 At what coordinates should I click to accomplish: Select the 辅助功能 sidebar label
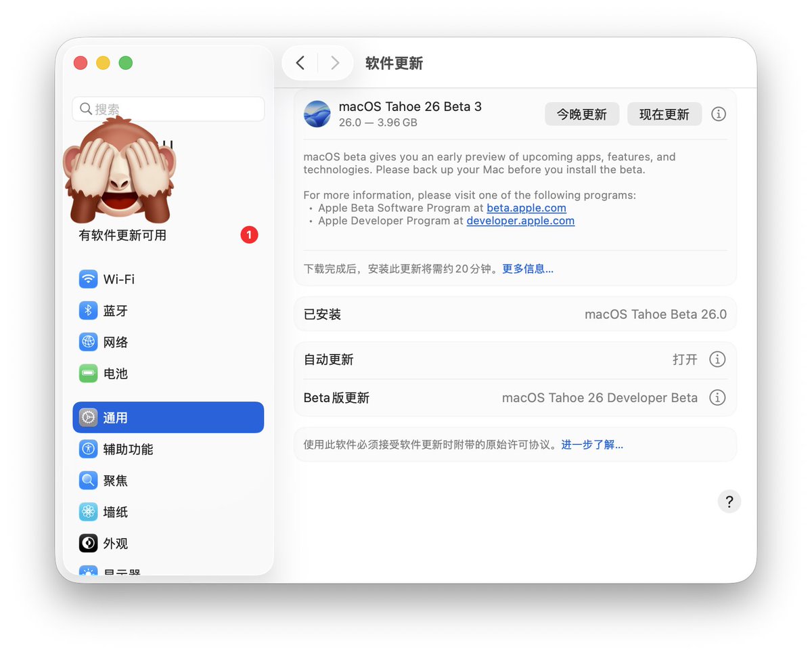pyautogui.click(x=128, y=450)
